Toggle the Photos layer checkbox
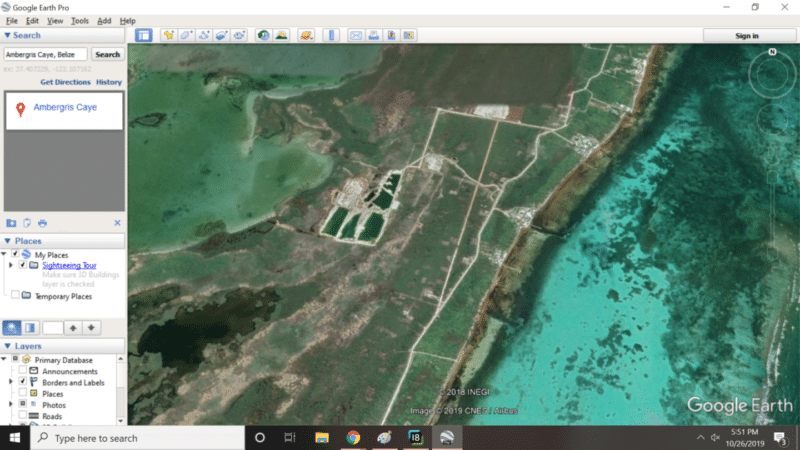This screenshot has height=450, width=800. point(22,404)
